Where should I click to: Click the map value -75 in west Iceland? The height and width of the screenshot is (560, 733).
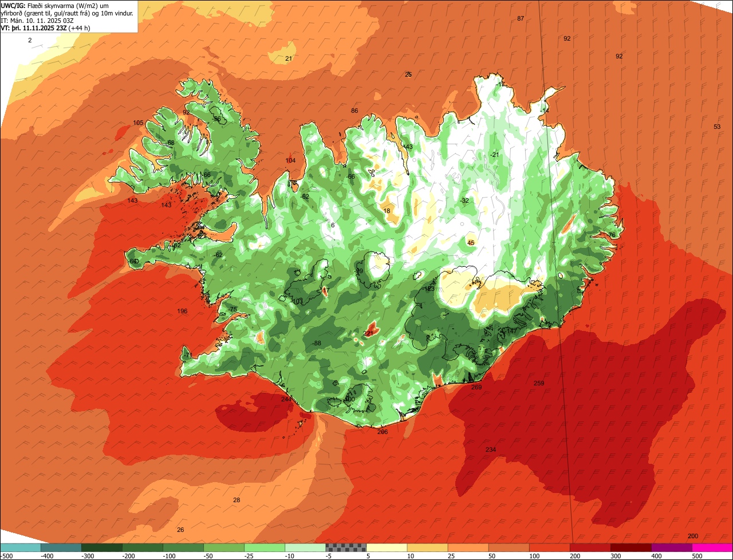coord(232,309)
